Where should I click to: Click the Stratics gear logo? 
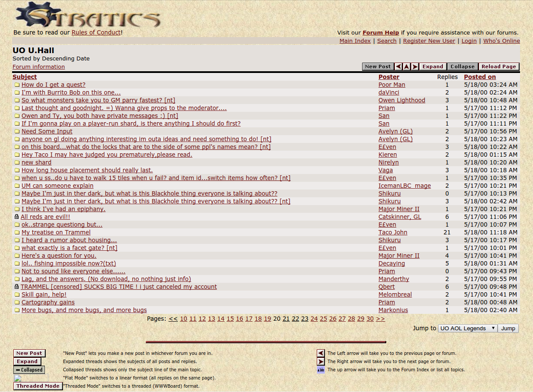(88, 15)
